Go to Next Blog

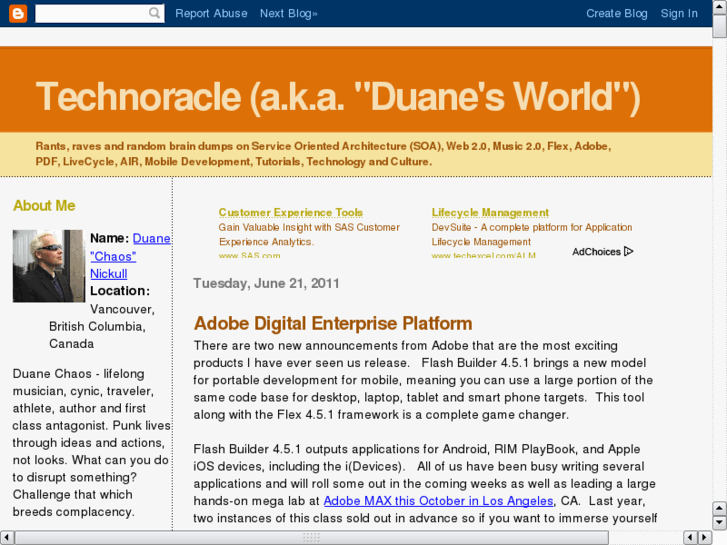point(288,13)
